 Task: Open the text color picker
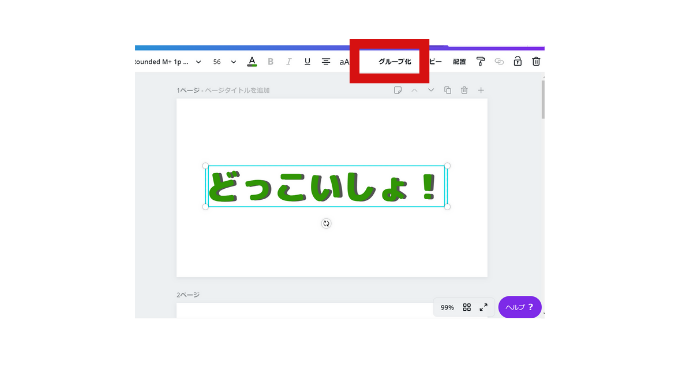[252, 62]
